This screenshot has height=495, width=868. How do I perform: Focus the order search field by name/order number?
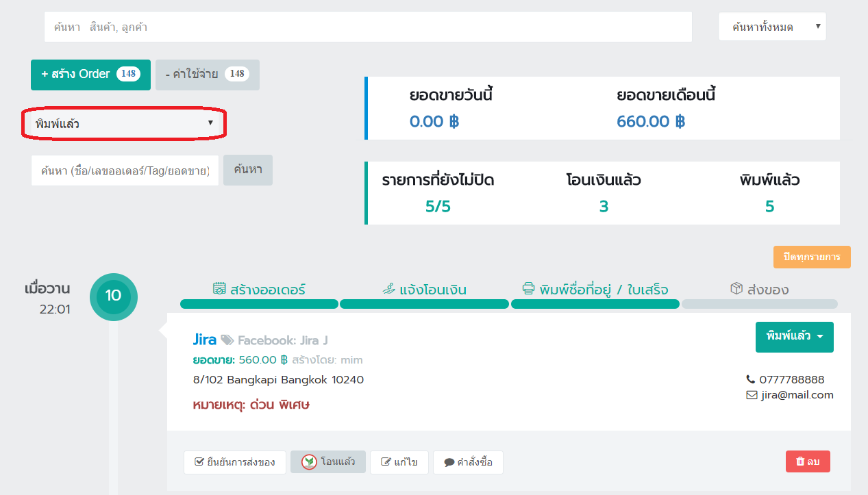125,170
